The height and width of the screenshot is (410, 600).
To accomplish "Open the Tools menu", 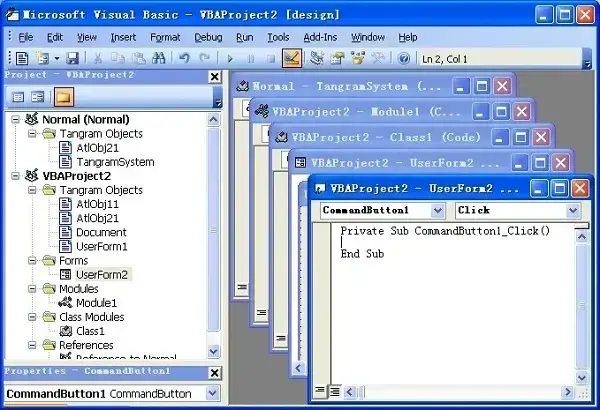I will pyautogui.click(x=278, y=37).
